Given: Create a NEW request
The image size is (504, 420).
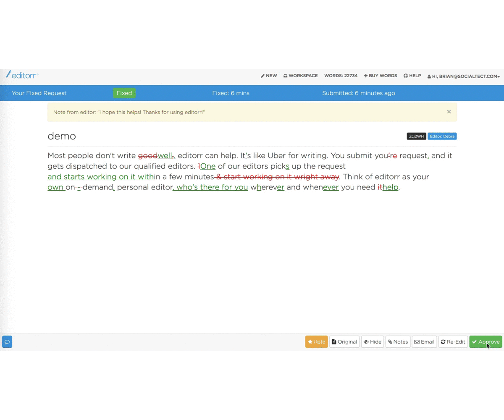Looking at the screenshot, I should (269, 76).
